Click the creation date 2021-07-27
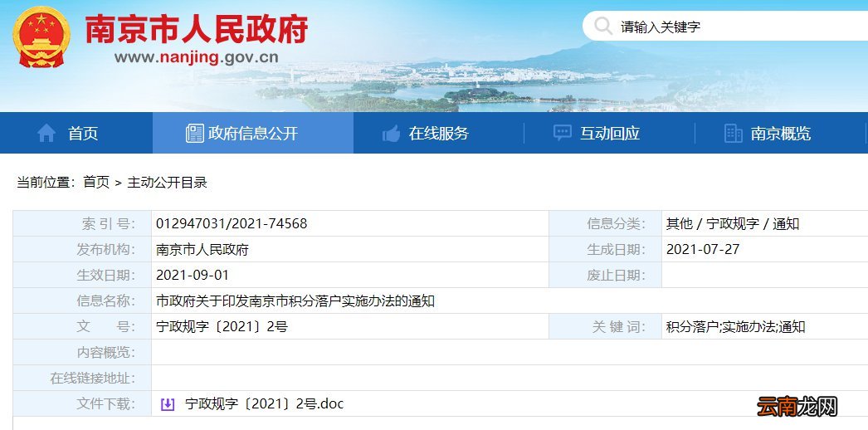 click(x=703, y=249)
